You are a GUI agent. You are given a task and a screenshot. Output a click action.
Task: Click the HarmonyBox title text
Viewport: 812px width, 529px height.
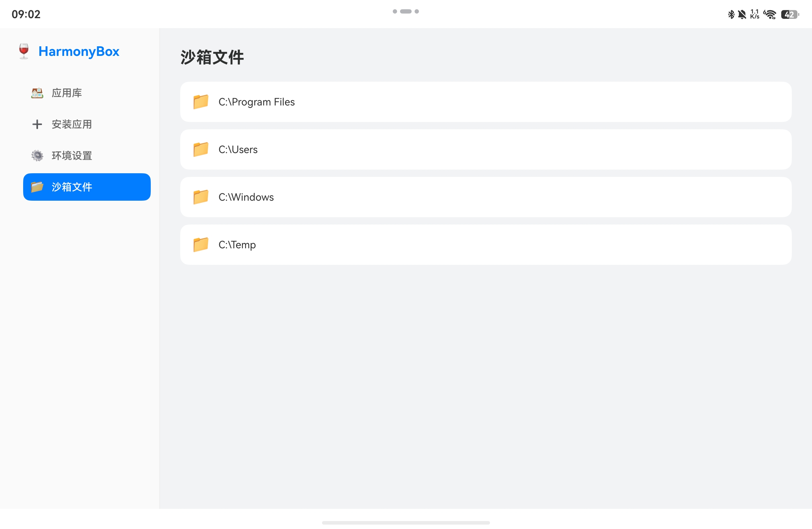(x=79, y=52)
